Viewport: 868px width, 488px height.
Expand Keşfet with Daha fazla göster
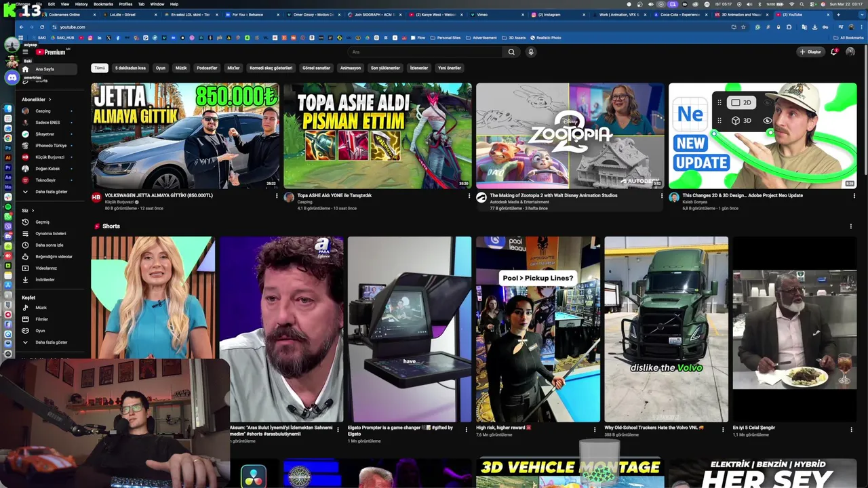pyautogui.click(x=49, y=342)
